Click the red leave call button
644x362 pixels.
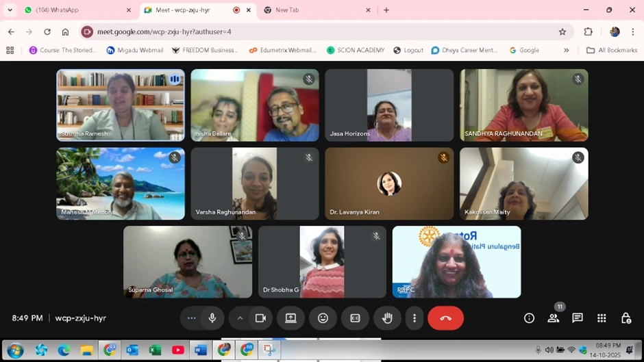[x=445, y=318]
